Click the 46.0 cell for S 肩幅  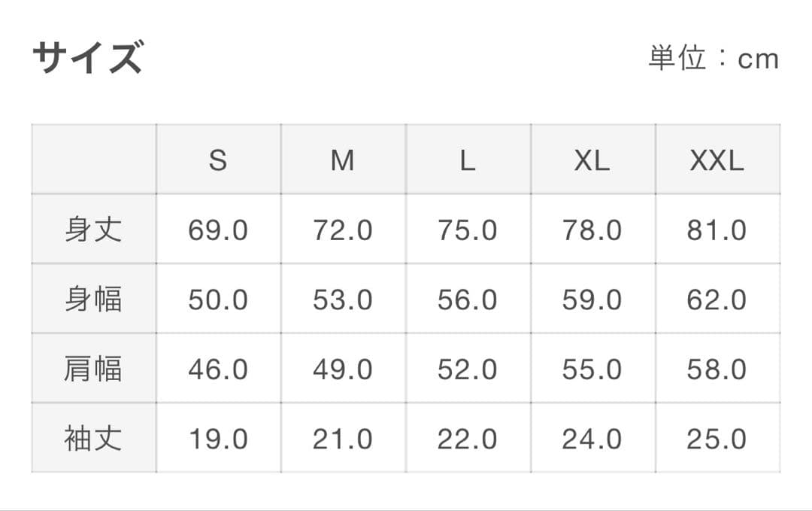point(218,369)
